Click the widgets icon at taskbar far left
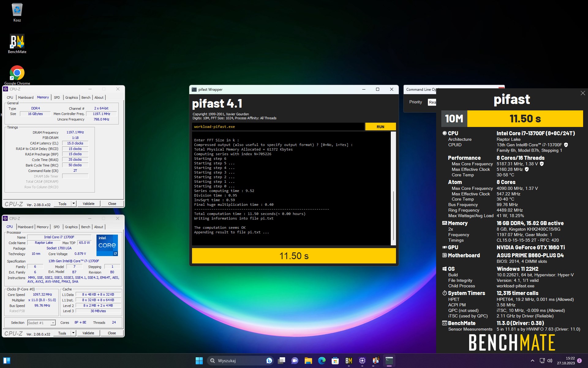Viewport: 588px width, 368px height. pos(7,361)
